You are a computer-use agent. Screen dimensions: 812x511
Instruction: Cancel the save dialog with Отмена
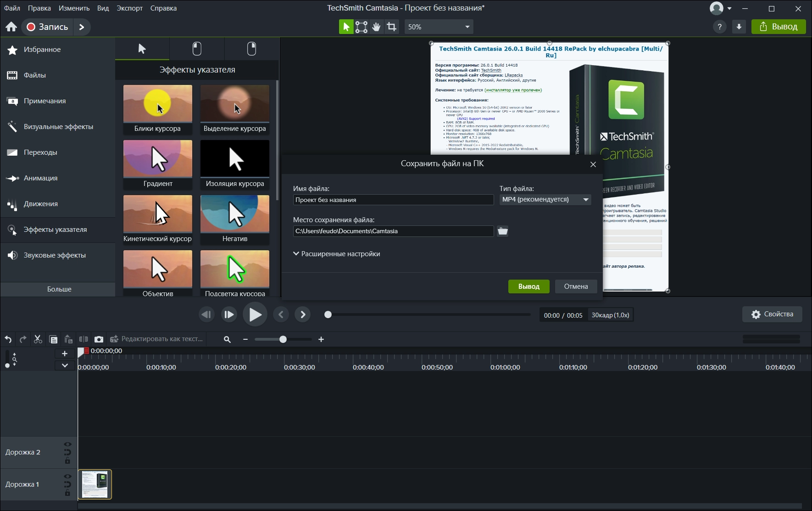pos(576,286)
